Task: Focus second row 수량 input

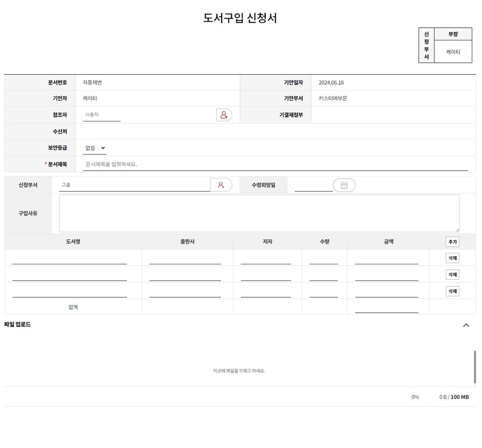Action: tap(324, 275)
